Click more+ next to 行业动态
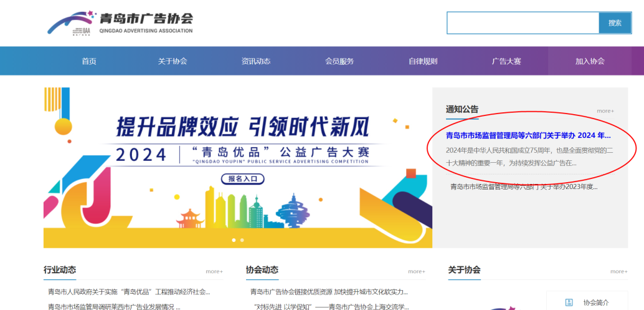Screen dimensions: 644x310 point(214,271)
